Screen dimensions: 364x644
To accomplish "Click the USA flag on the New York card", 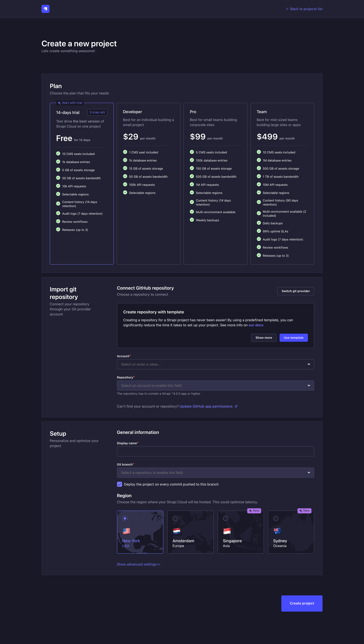I will [x=126, y=531].
